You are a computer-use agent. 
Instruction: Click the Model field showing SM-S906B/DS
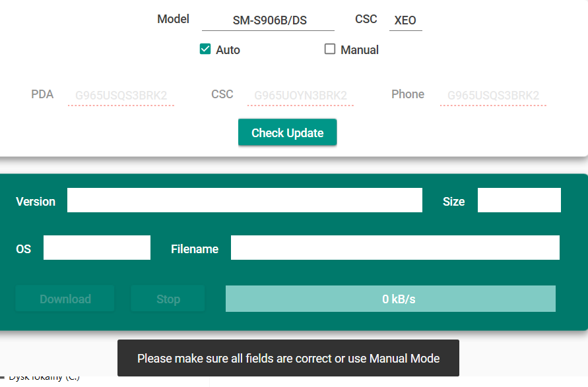269,20
